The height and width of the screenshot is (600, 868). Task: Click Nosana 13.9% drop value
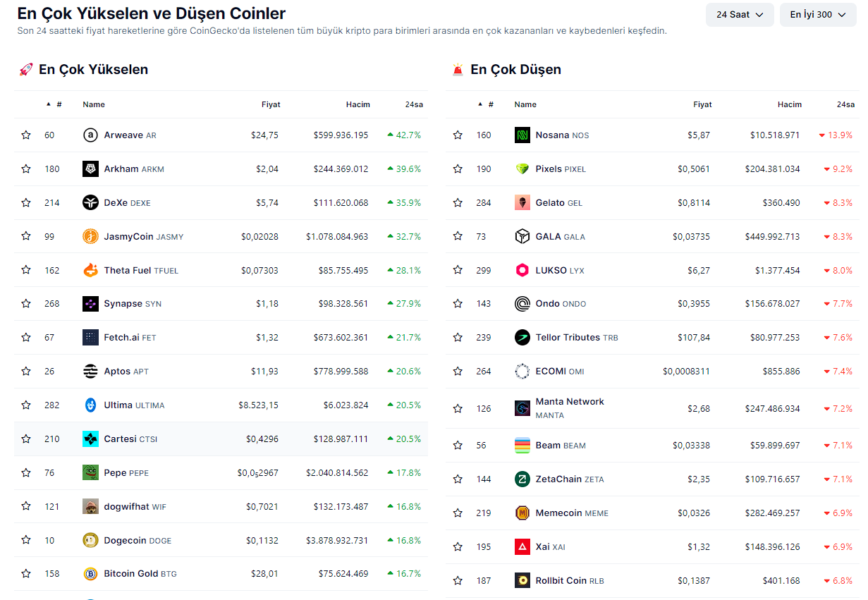pos(836,135)
